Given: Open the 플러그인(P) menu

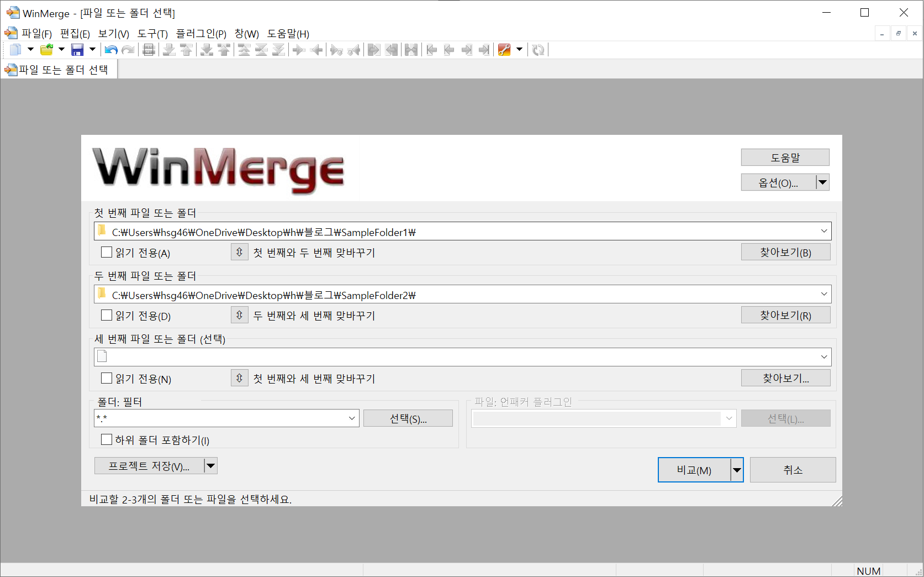Looking at the screenshot, I should (201, 34).
